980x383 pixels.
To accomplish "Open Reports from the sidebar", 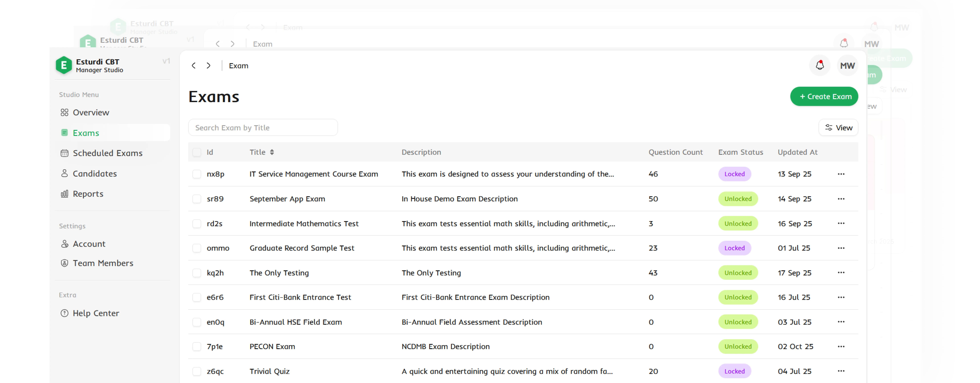I will [88, 194].
